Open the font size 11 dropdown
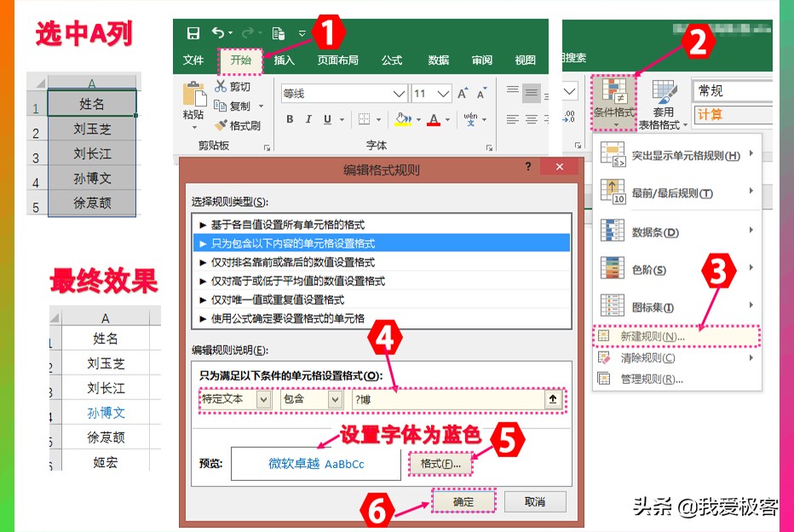The image size is (794, 532). [x=444, y=94]
